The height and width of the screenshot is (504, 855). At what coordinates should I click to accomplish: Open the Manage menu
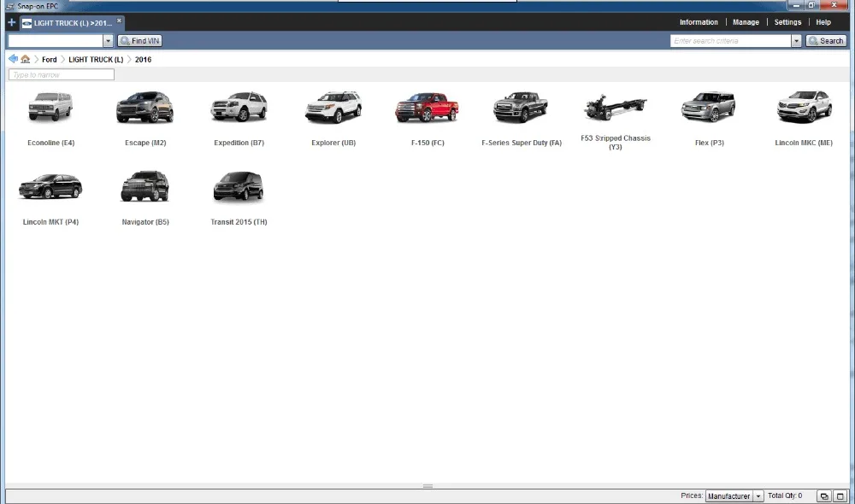pyautogui.click(x=746, y=22)
